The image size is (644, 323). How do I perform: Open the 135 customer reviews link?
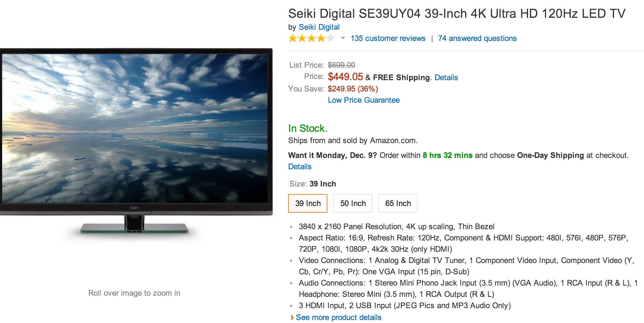(x=388, y=38)
